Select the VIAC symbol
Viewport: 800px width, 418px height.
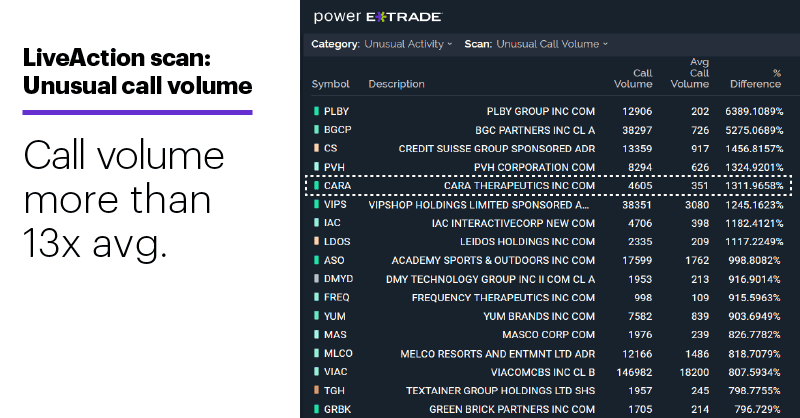335,372
